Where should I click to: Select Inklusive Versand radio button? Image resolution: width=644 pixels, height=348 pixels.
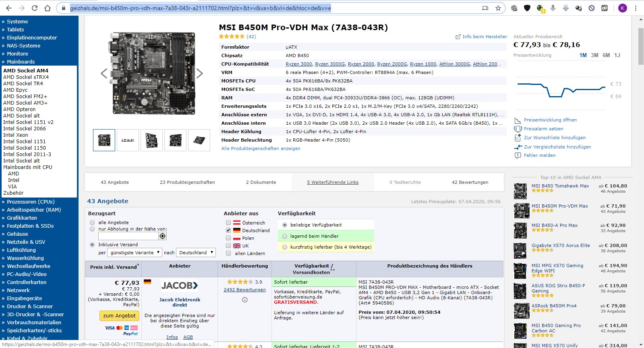pyautogui.click(x=92, y=245)
